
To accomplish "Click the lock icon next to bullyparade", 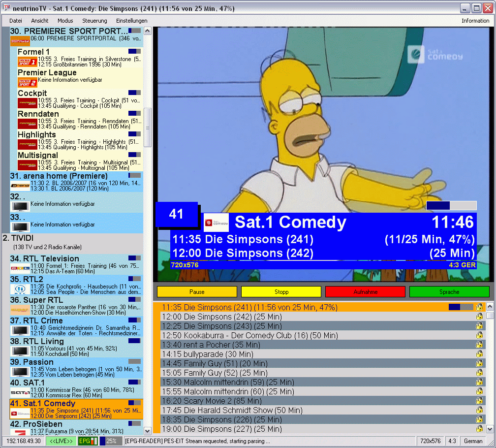I will [479, 353].
